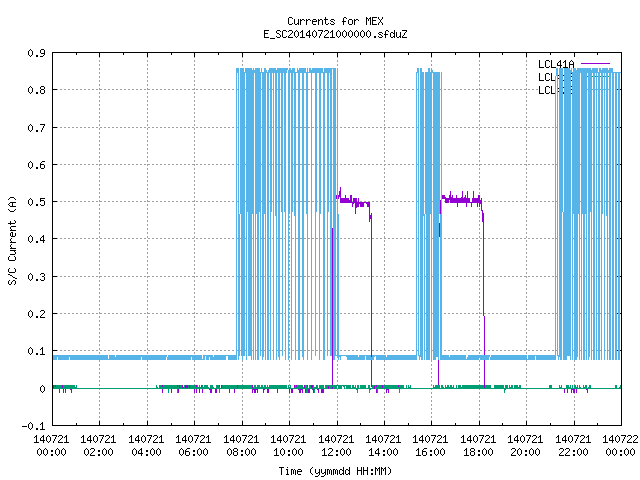Image resolution: width=640 pixels, height=480 pixels.
Task: Click the 'Time (yymmdd HH:MM)' x-axis label
Action: [x=335, y=471]
